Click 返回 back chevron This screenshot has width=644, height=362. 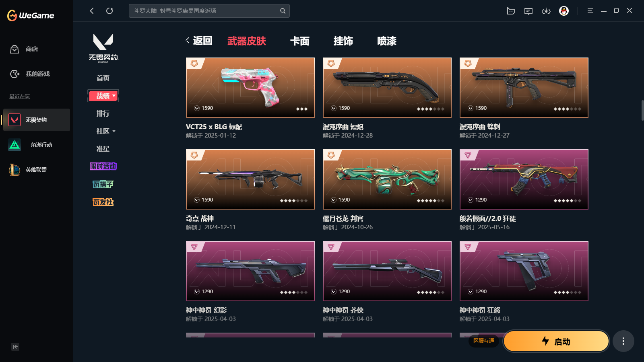[198, 41]
